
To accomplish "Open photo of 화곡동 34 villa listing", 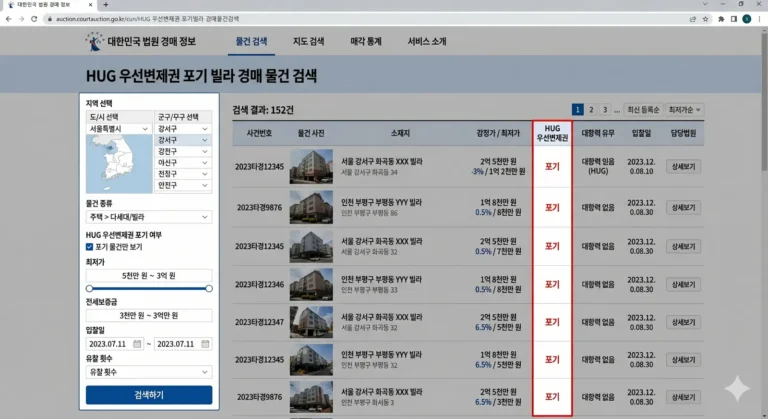I will click(311, 167).
